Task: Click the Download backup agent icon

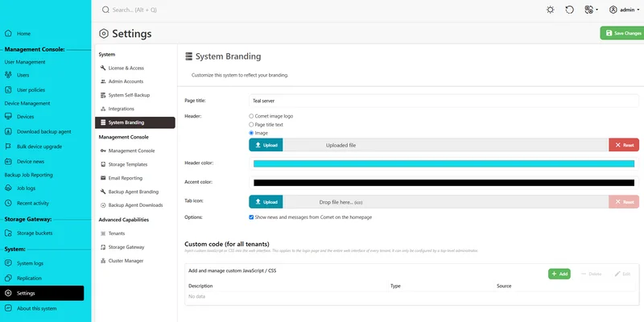Action: (x=8, y=131)
